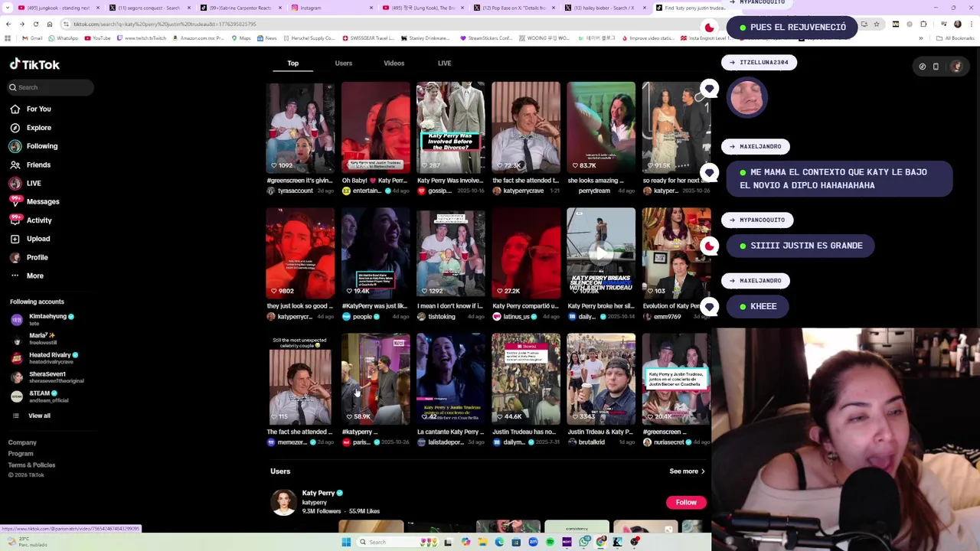Open the tishtoking video with 1292 likes
Image resolution: width=980 pixels, height=551 pixels.
tap(450, 253)
